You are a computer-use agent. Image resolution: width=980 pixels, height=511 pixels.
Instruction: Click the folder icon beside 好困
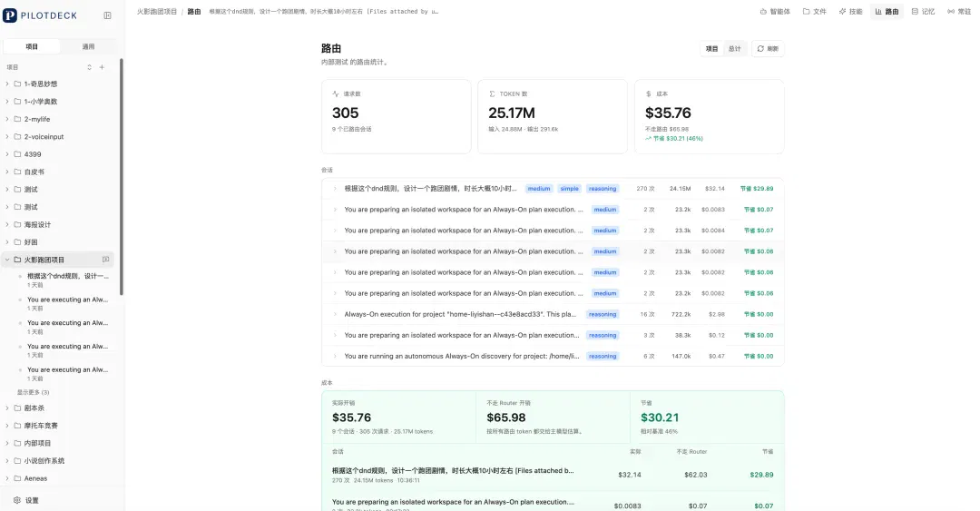point(17,241)
